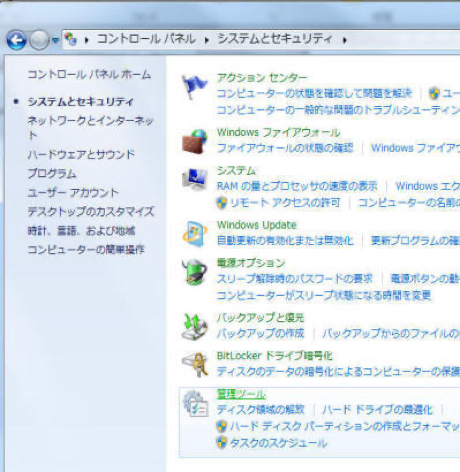Open システム heading link
Image resolution: width=460 pixels, height=472 pixels.
tap(236, 171)
